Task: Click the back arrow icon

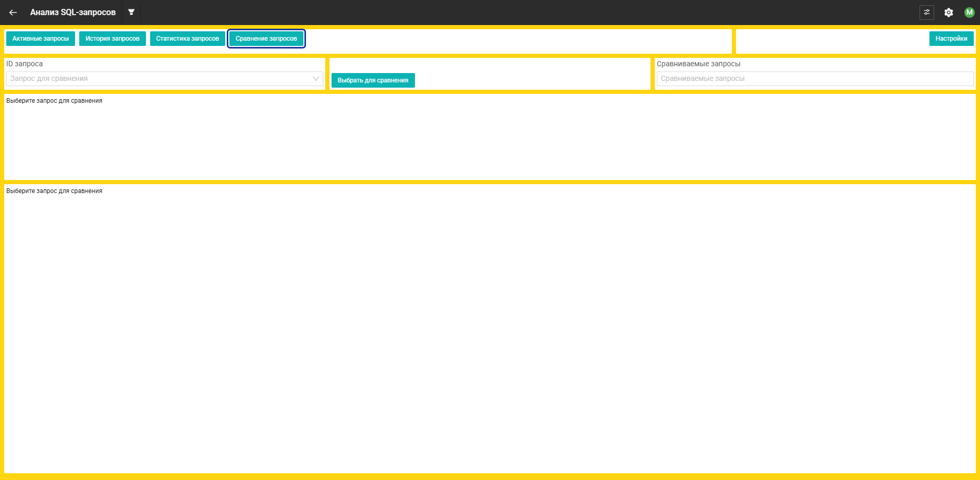Action: pyautogui.click(x=13, y=13)
